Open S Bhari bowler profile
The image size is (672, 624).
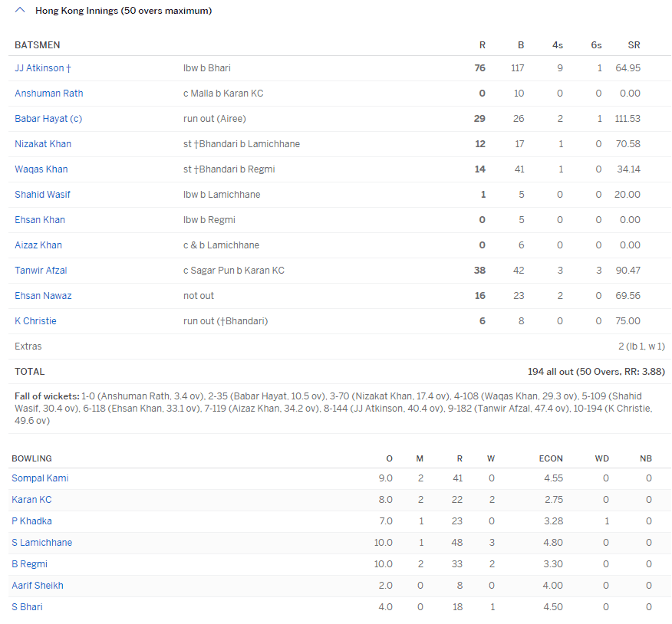(27, 607)
